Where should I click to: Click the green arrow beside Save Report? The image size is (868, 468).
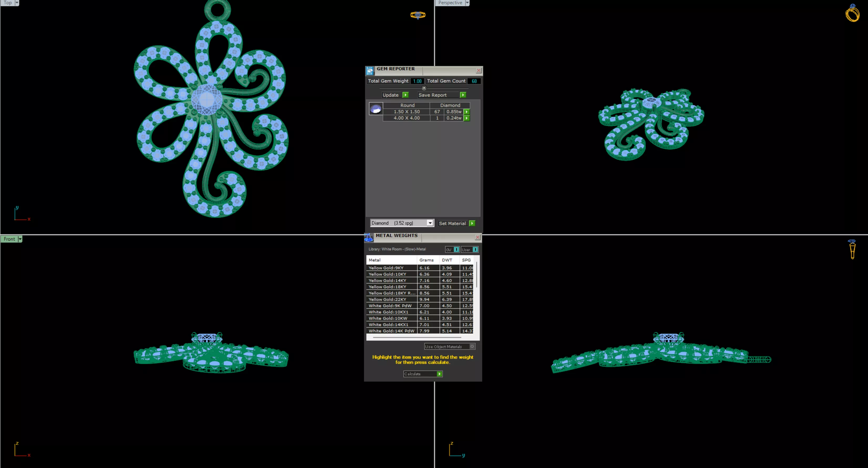click(x=463, y=95)
